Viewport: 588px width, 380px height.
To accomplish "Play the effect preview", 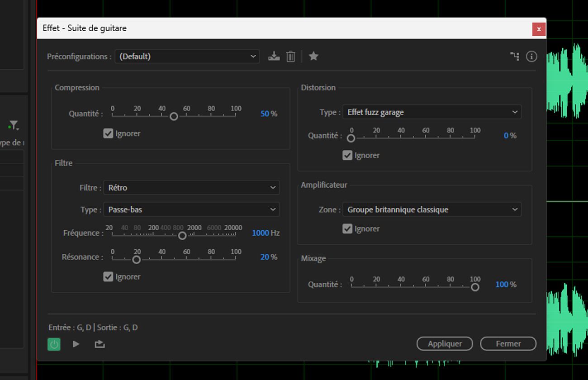I will click(x=76, y=344).
